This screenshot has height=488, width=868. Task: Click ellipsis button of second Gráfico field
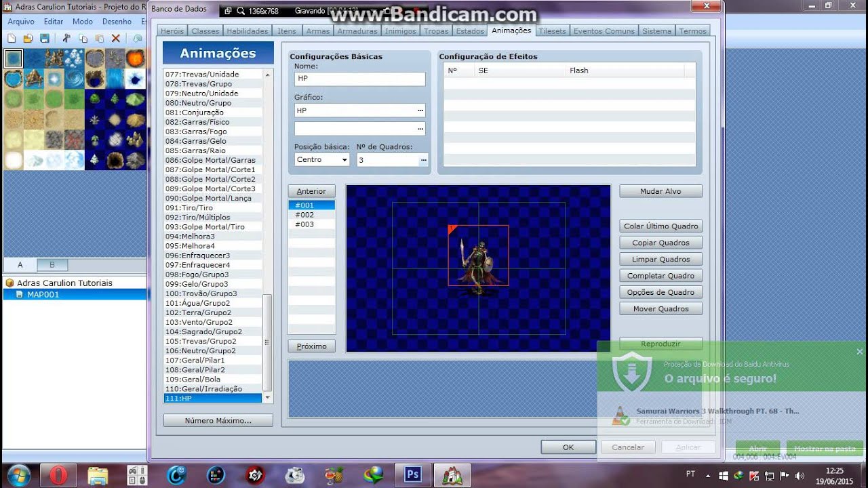(x=420, y=128)
